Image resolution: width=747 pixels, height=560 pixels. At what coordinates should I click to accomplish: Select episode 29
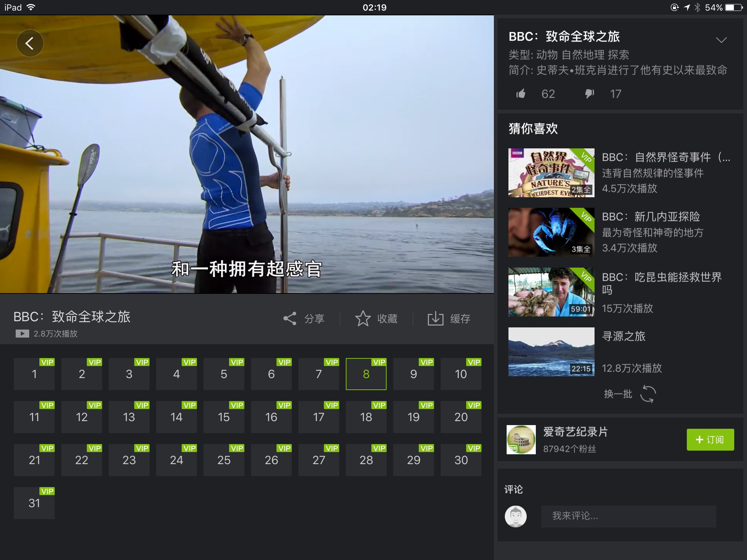[x=414, y=460]
